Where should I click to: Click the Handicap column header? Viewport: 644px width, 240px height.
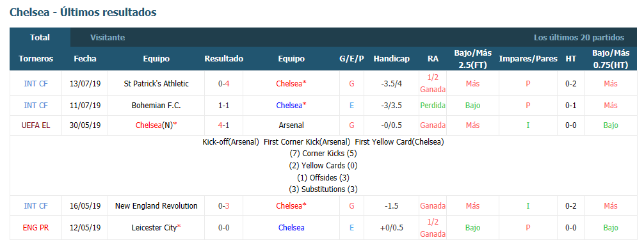[x=391, y=59]
